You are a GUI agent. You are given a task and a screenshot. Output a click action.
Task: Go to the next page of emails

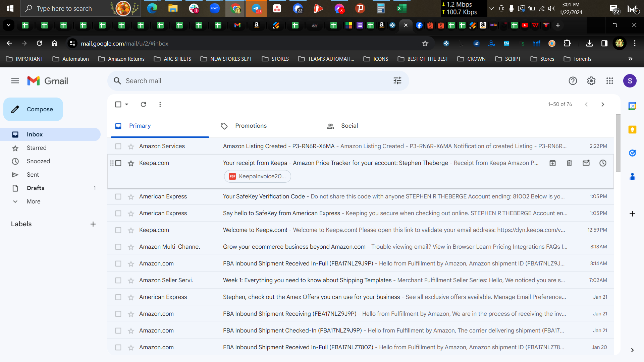click(603, 104)
